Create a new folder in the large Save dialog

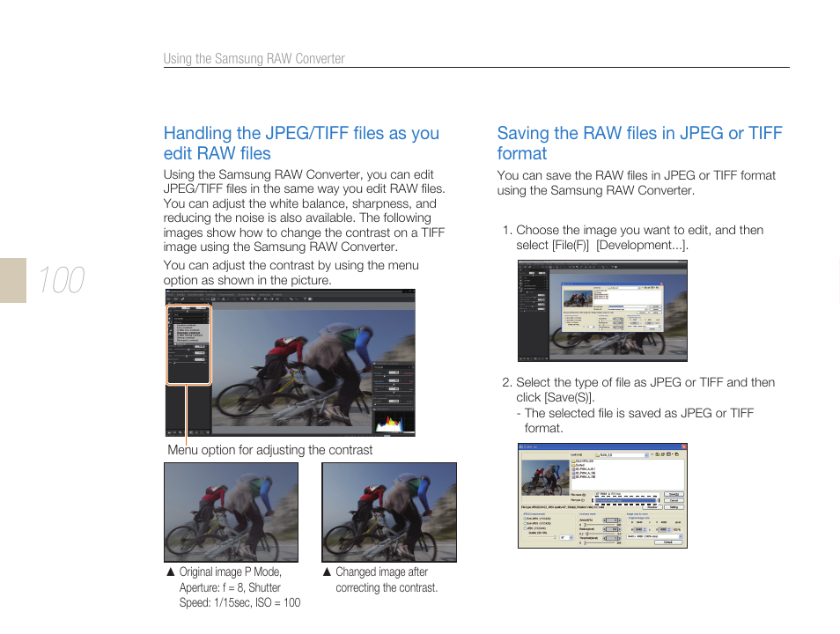click(663, 454)
